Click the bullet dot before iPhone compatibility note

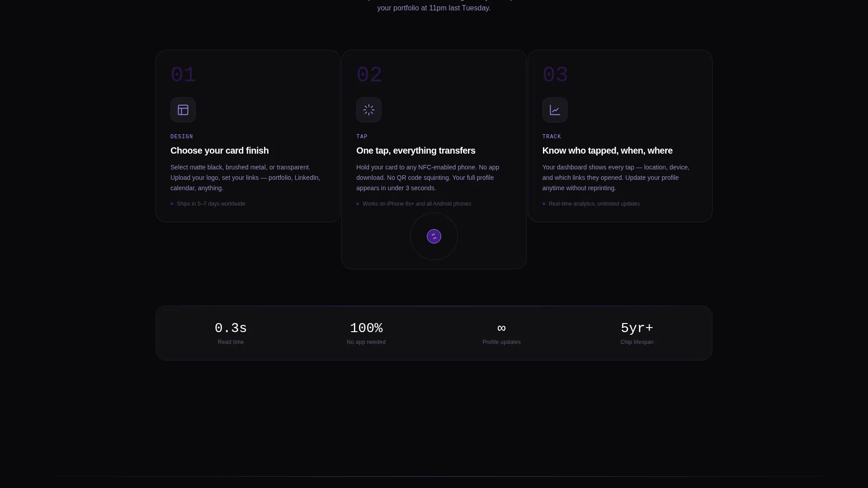[358, 204]
